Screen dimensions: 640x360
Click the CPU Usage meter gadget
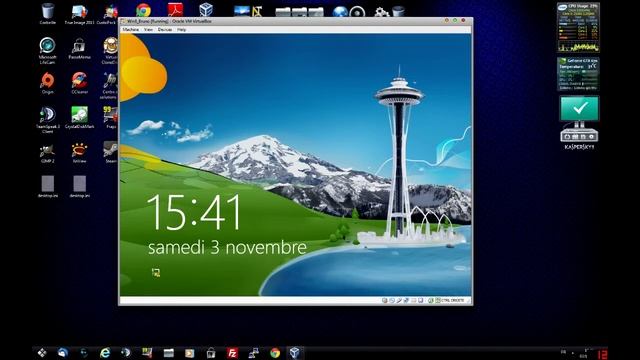point(578,27)
